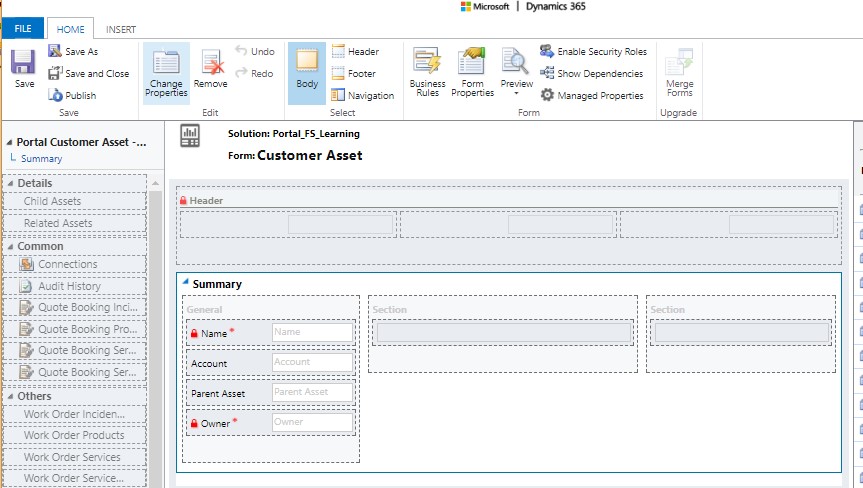The image size is (863, 488).
Task: Select the rightmost Section placeholder field
Action: pos(741,333)
